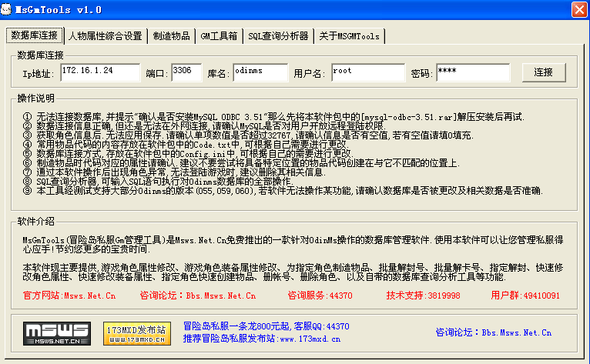Viewport: 590px width, 364px height.
Task: Open the GM工具箱 tab
Action: coord(219,36)
